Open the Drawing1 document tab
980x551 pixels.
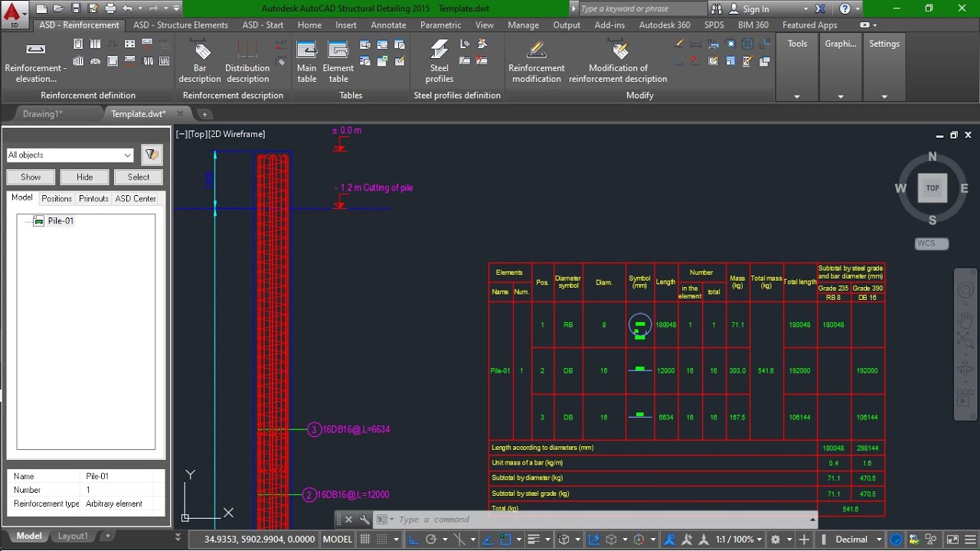click(43, 114)
